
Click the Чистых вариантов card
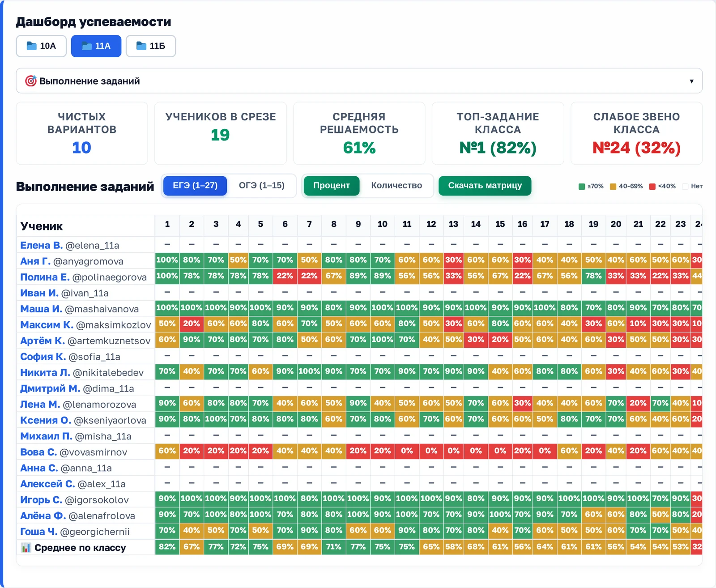click(82, 133)
